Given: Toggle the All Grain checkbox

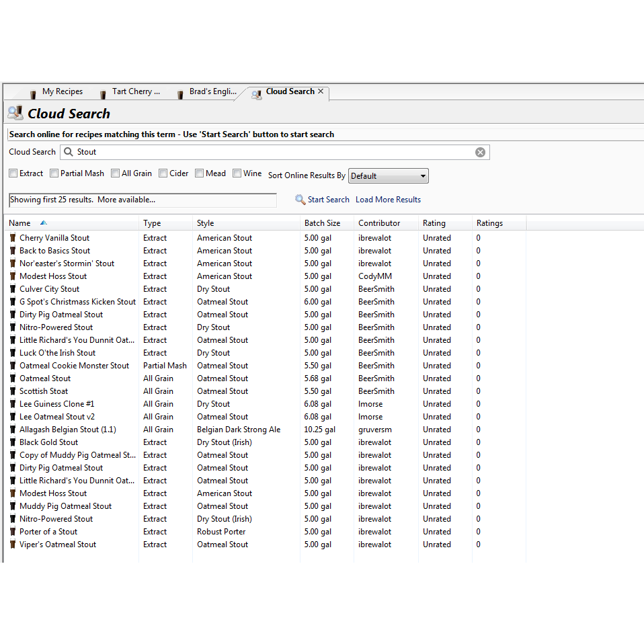Looking at the screenshot, I should [x=116, y=173].
